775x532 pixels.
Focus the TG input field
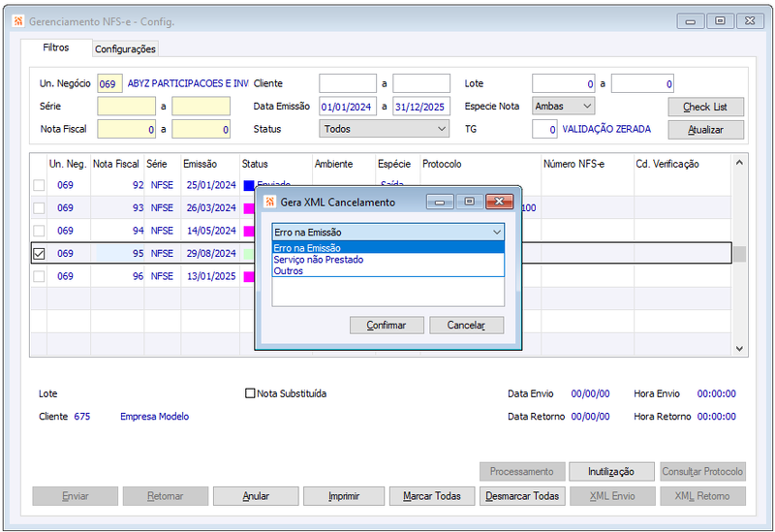click(x=544, y=129)
